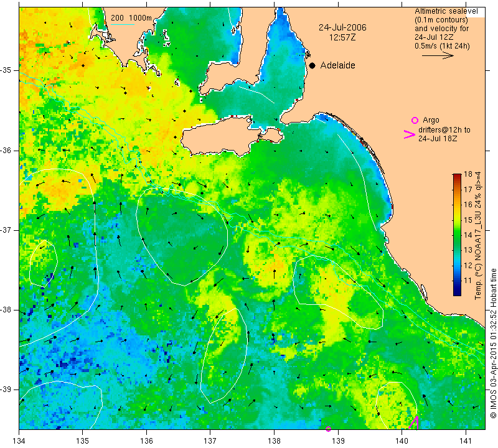
Task: Click the magenta drifter track at bottom right
Action: [414, 423]
